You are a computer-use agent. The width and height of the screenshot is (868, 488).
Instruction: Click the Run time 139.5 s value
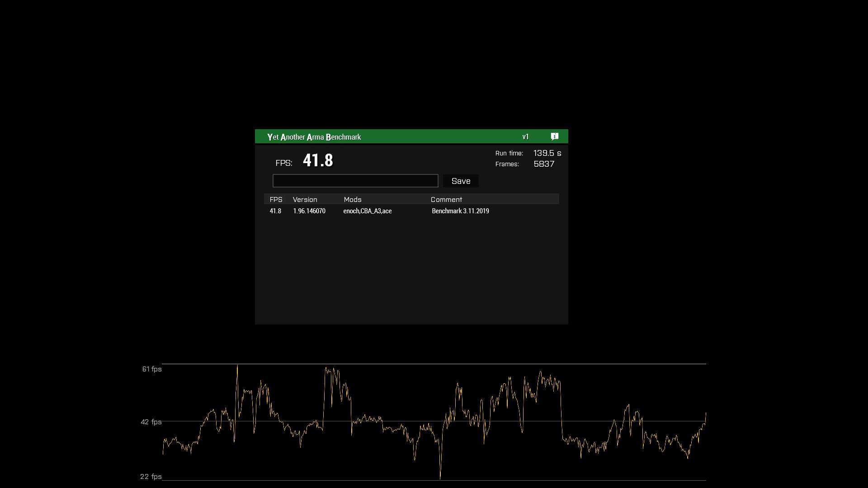[547, 153]
